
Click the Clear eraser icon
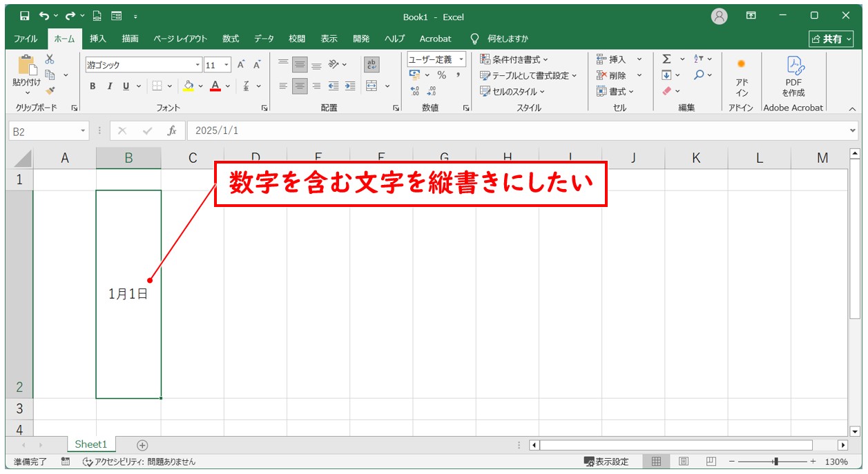click(x=666, y=90)
